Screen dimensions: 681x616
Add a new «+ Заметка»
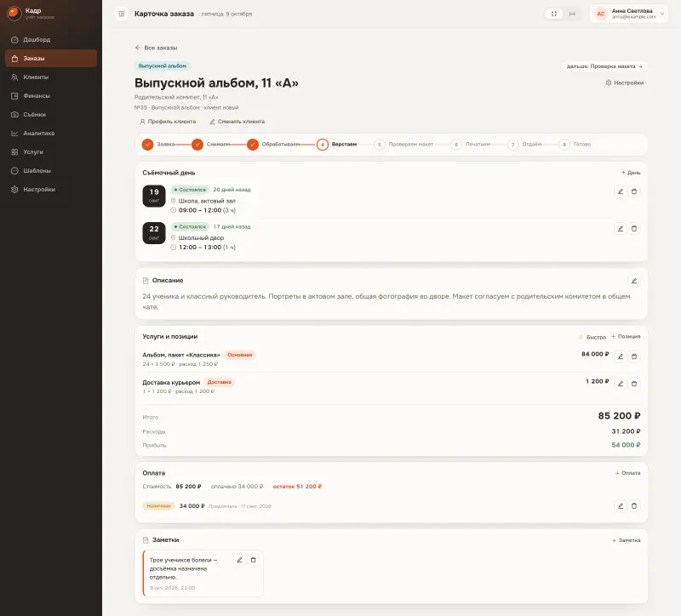(627, 540)
